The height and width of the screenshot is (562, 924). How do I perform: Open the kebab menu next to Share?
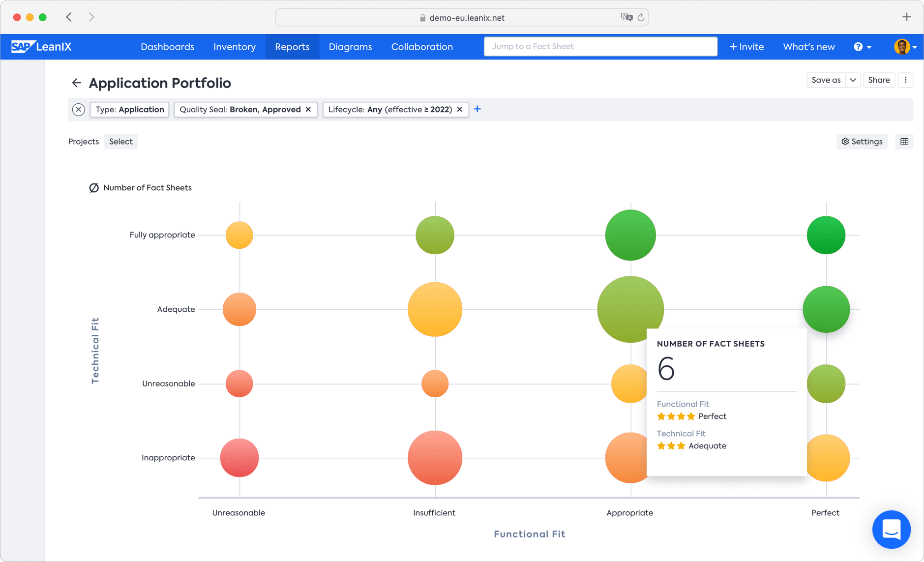(905, 80)
